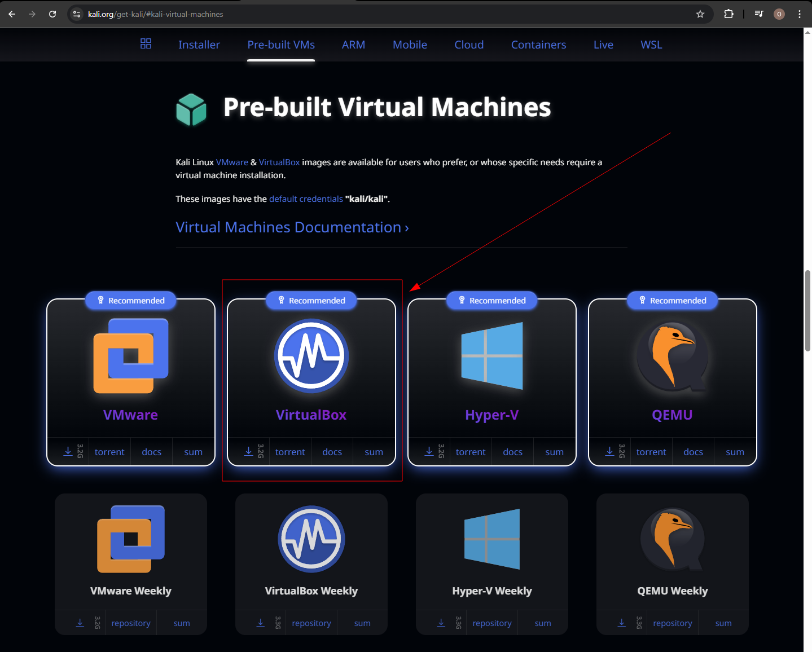Download the VirtualBox Weekly image
Screen dimensions: 812x652
(261, 623)
